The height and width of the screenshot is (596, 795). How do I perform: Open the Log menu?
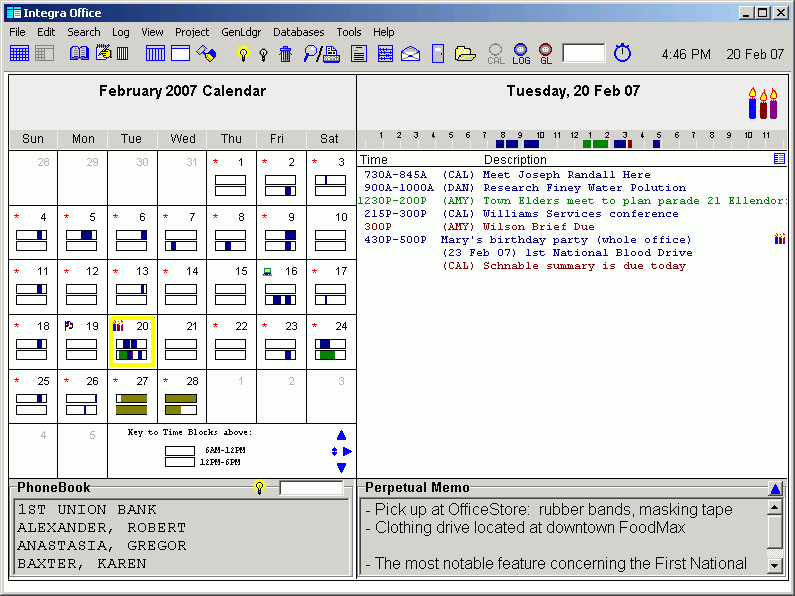(121, 32)
